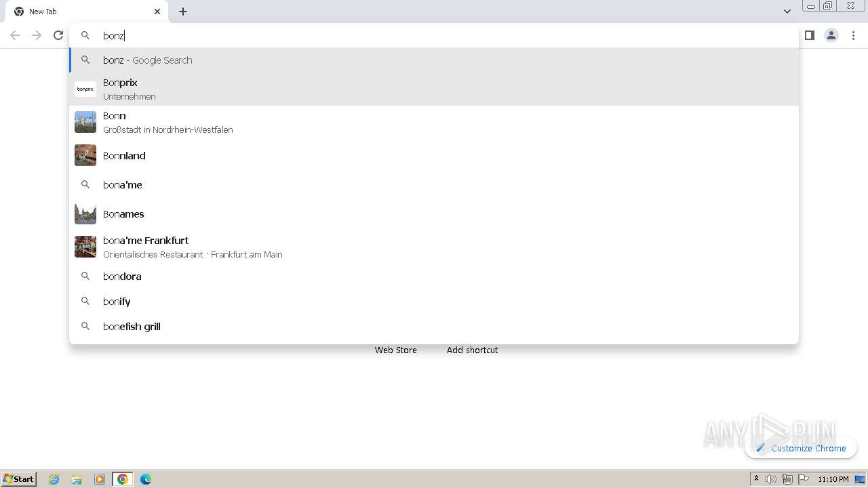Click magnifier icon beside bona'me
Screen dimensions: 868x488
point(85,184)
